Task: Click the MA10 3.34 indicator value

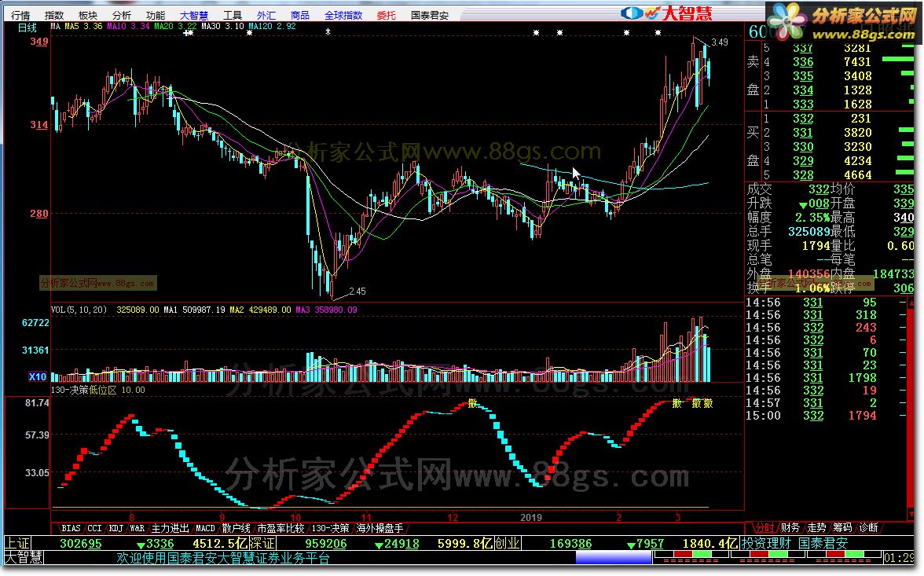Action: pyautogui.click(x=128, y=27)
